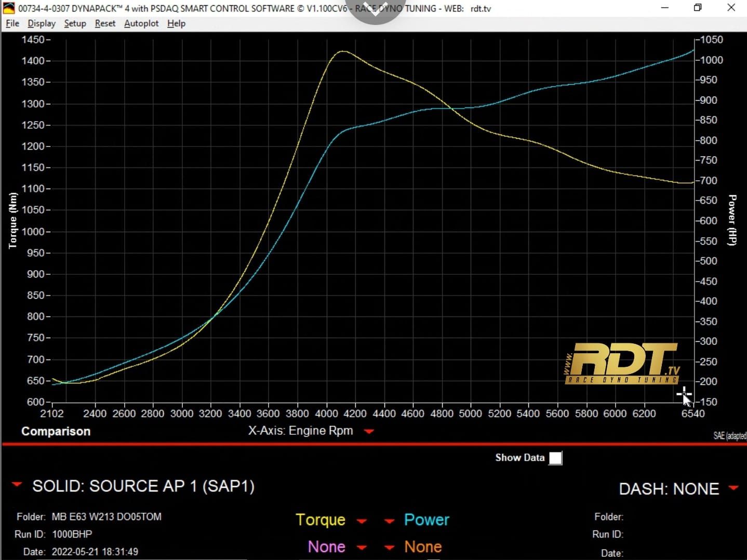The width and height of the screenshot is (747, 560).
Task: Open the Setup menu
Action: point(75,23)
